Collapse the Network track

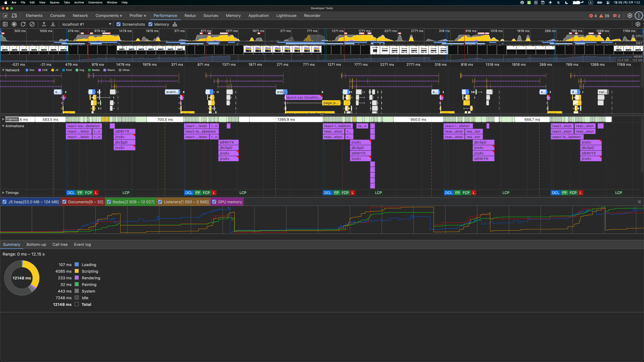click(3, 70)
